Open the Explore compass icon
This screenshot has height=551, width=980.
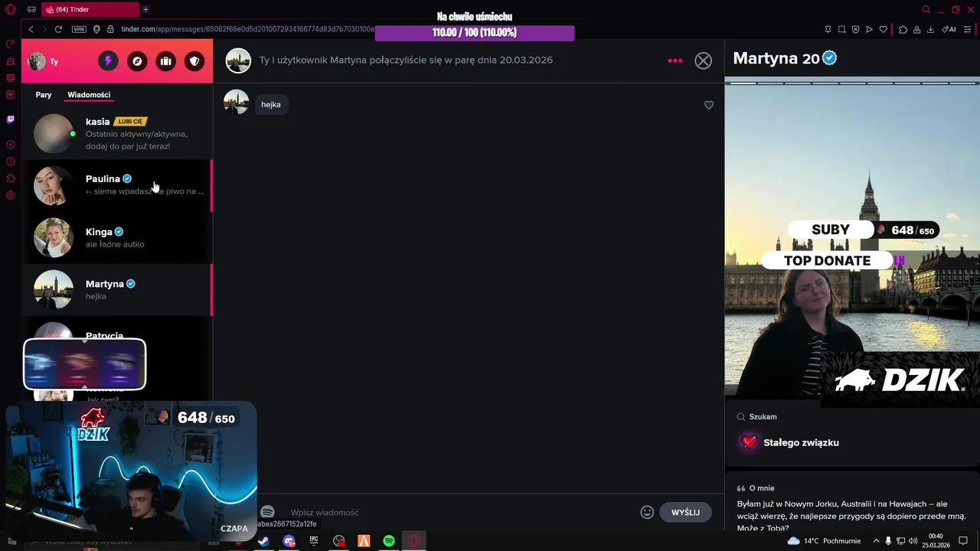[x=137, y=61]
